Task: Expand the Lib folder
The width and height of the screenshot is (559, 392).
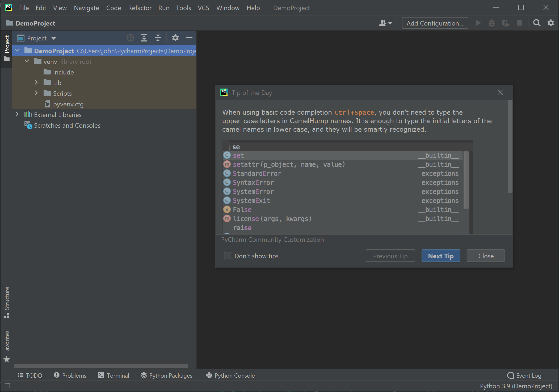Action: (x=36, y=82)
